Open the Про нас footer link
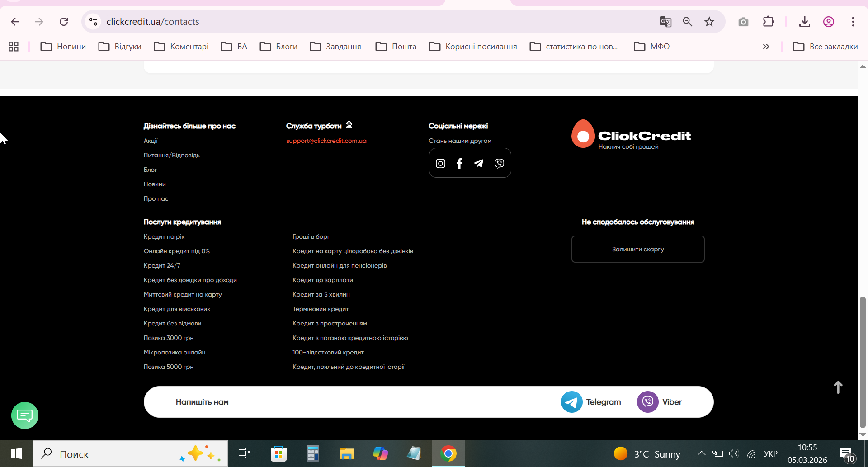The height and width of the screenshot is (467, 868). (156, 198)
